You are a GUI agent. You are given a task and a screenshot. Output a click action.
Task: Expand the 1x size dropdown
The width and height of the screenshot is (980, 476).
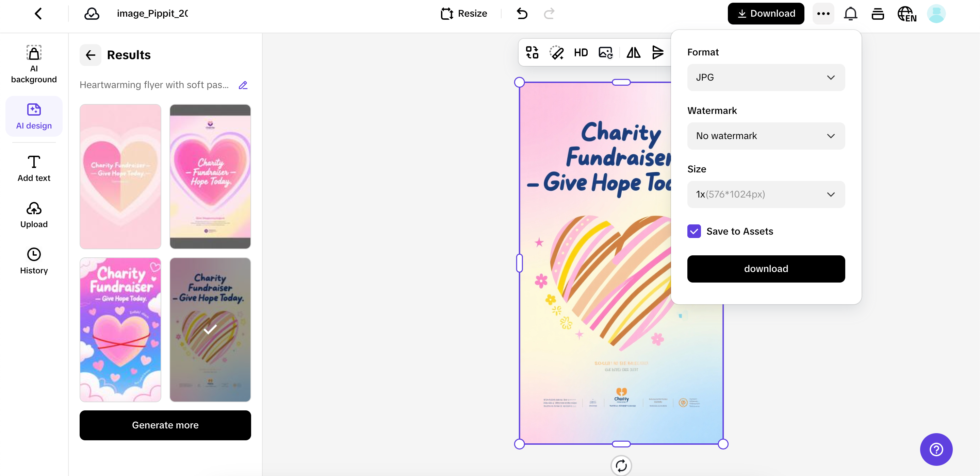tap(766, 194)
